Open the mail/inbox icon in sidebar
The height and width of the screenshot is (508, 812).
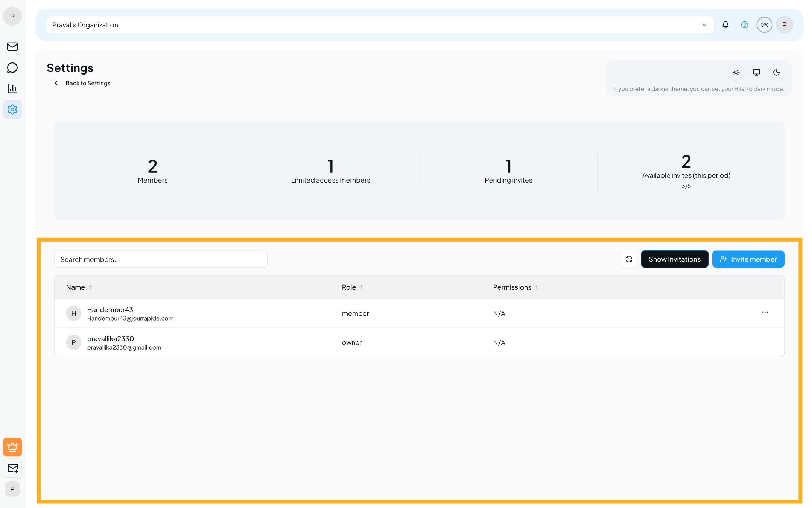click(x=12, y=47)
